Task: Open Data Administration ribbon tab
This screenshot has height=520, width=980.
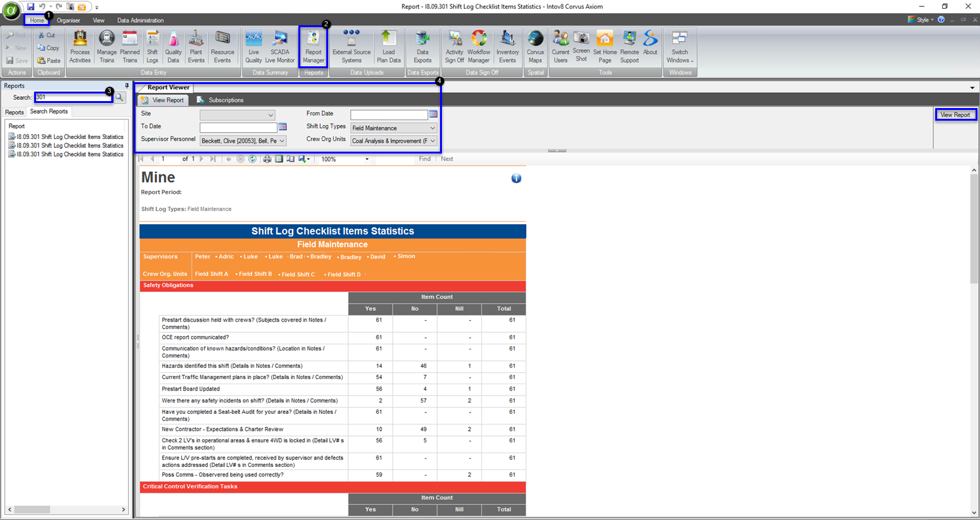Action: (140, 20)
